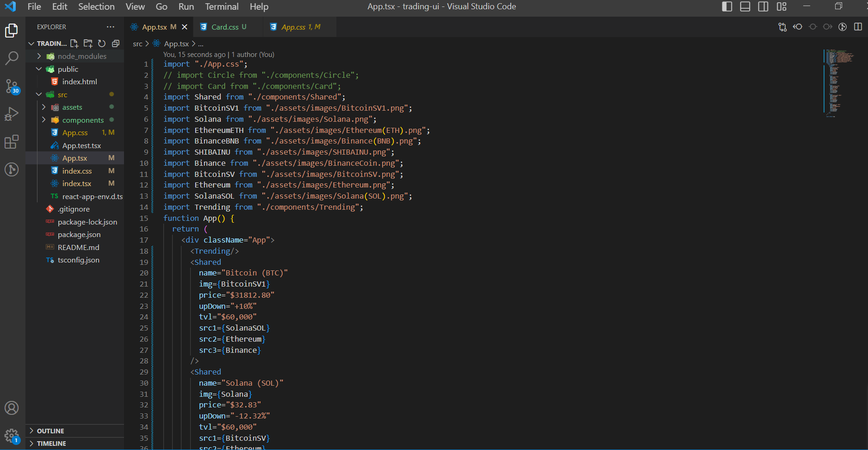Open the Manage gear icon

coord(12,436)
